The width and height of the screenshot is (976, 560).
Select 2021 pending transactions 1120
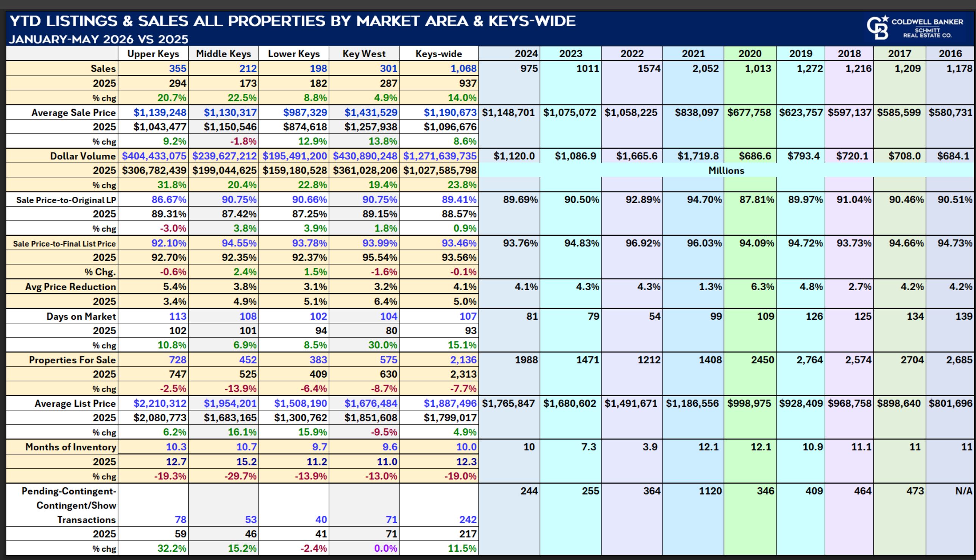[710, 491]
